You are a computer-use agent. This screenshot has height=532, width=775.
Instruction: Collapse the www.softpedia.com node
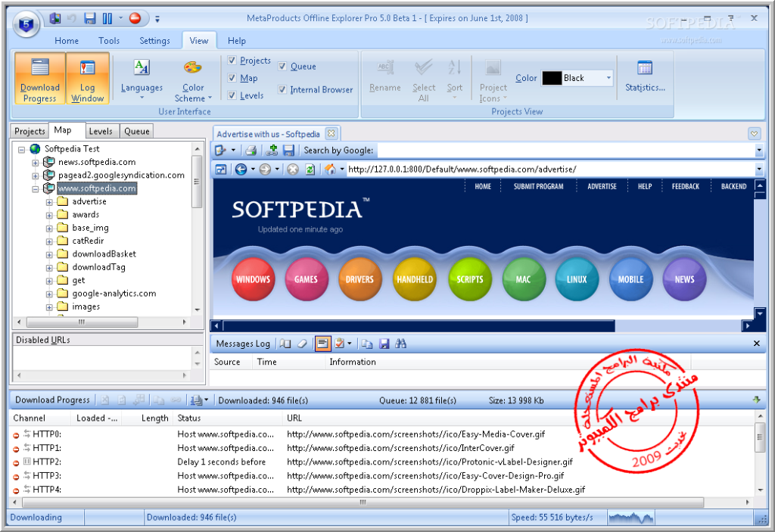(x=35, y=189)
